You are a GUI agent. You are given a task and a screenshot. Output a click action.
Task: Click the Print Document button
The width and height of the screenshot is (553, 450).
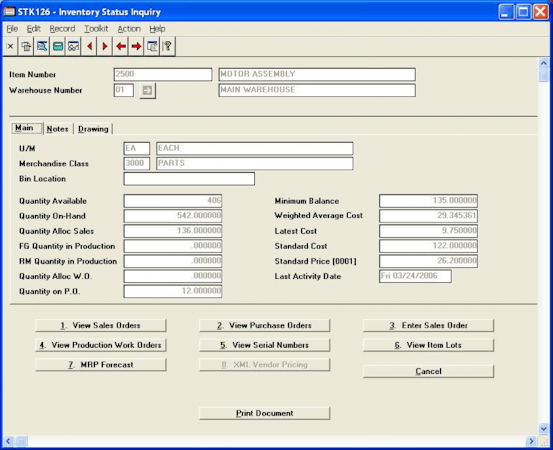(265, 413)
